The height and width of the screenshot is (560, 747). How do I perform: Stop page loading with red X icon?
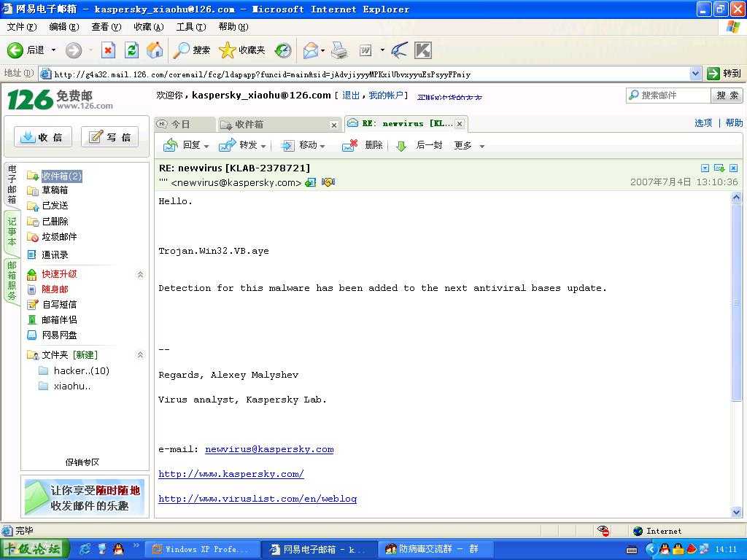(109, 50)
